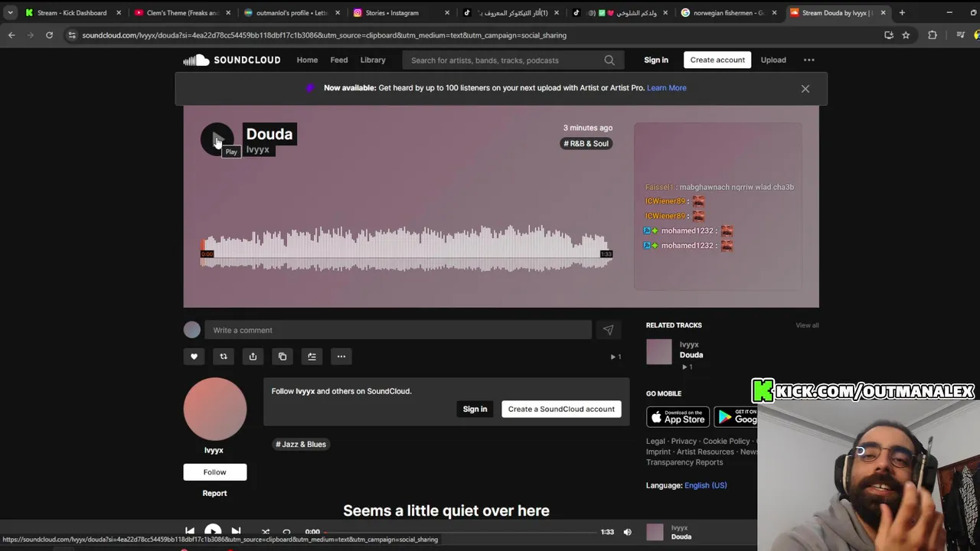The width and height of the screenshot is (980, 551).
Task: Open the Learn More link in banner
Action: tap(666, 88)
